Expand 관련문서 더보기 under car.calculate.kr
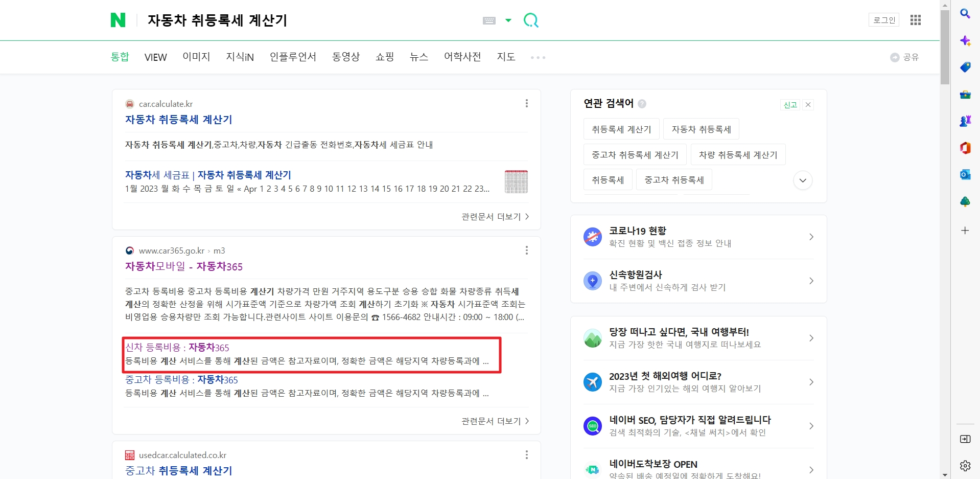This screenshot has height=479, width=980. click(495, 217)
